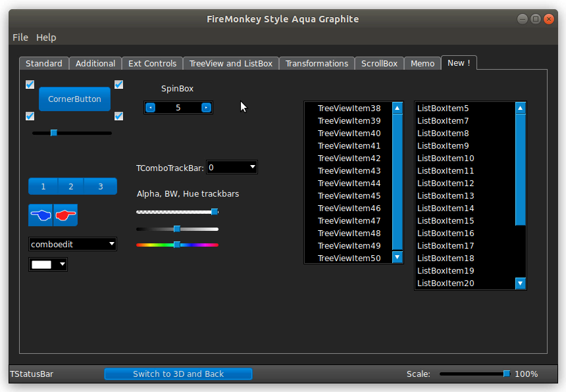Click the blue left-pointing hand button

click(x=40, y=215)
